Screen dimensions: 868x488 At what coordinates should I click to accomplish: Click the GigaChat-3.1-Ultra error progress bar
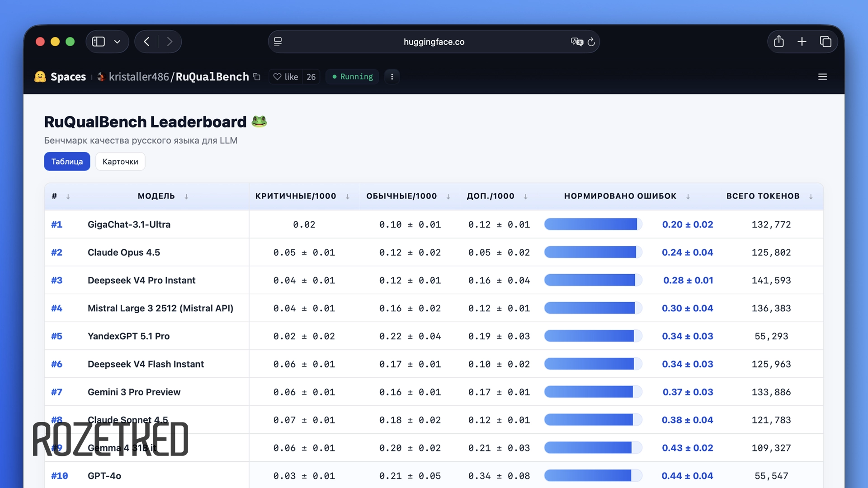[593, 224]
